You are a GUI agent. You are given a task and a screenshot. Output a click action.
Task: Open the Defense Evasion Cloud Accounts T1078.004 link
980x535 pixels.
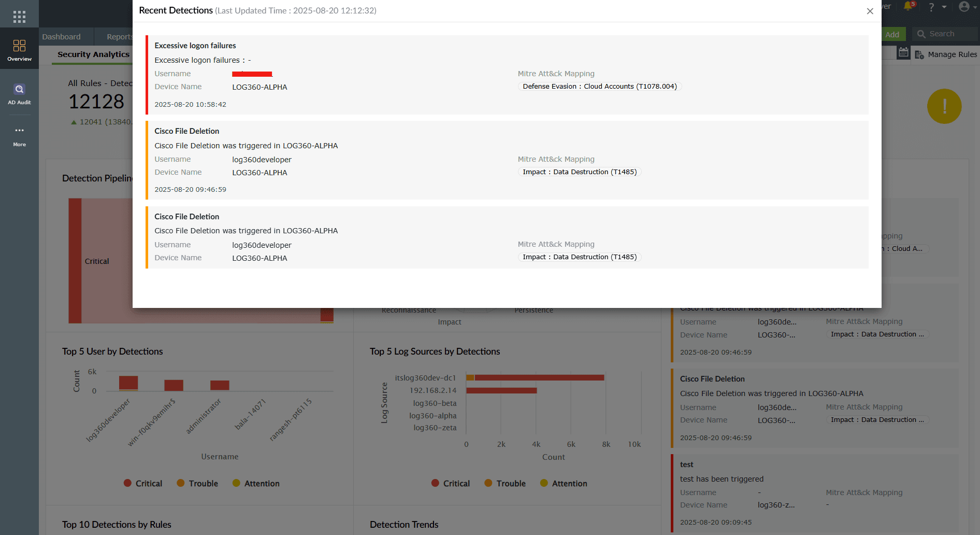coord(599,86)
